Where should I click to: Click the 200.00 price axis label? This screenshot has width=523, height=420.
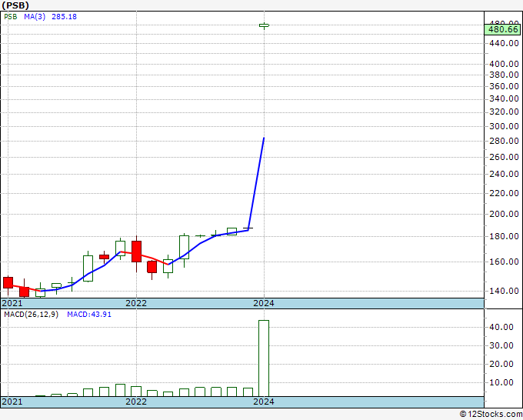tap(504, 214)
